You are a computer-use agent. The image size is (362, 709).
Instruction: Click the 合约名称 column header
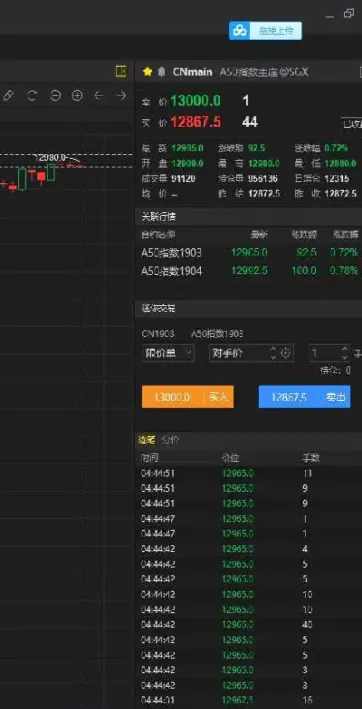(x=158, y=235)
